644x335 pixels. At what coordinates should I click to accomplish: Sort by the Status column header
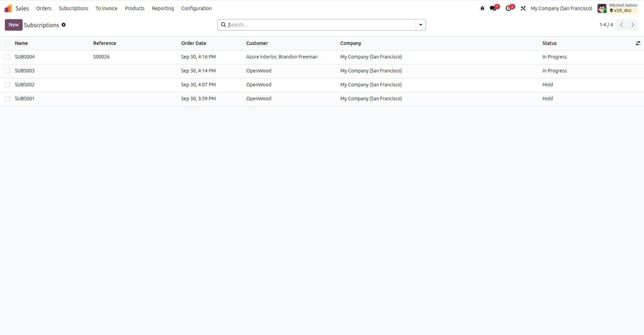[x=549, y=43]
